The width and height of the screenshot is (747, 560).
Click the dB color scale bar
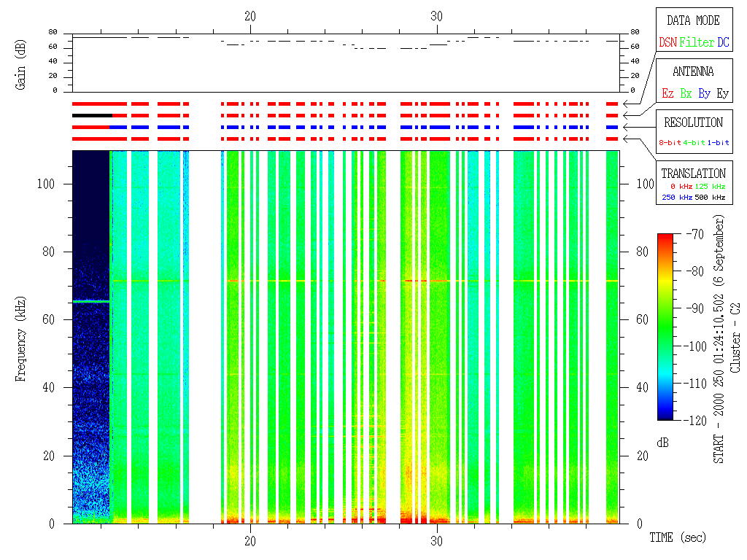tap(665, 327)
